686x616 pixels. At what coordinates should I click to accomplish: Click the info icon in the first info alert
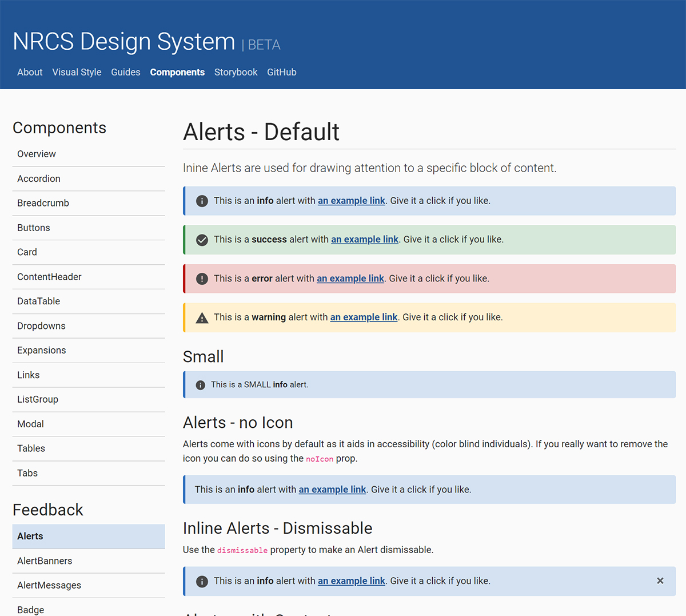tap(202, 201)
